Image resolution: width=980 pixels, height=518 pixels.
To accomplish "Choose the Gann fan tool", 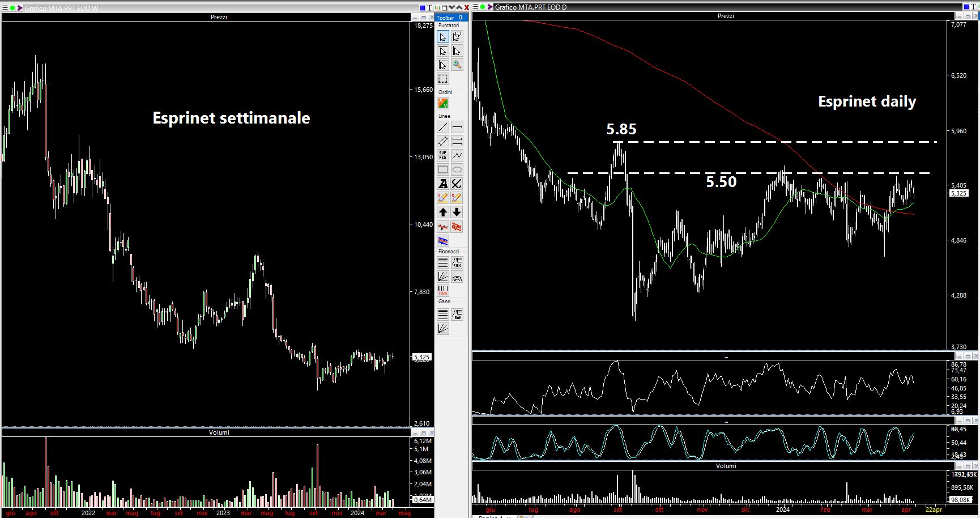I will point(443,328).
